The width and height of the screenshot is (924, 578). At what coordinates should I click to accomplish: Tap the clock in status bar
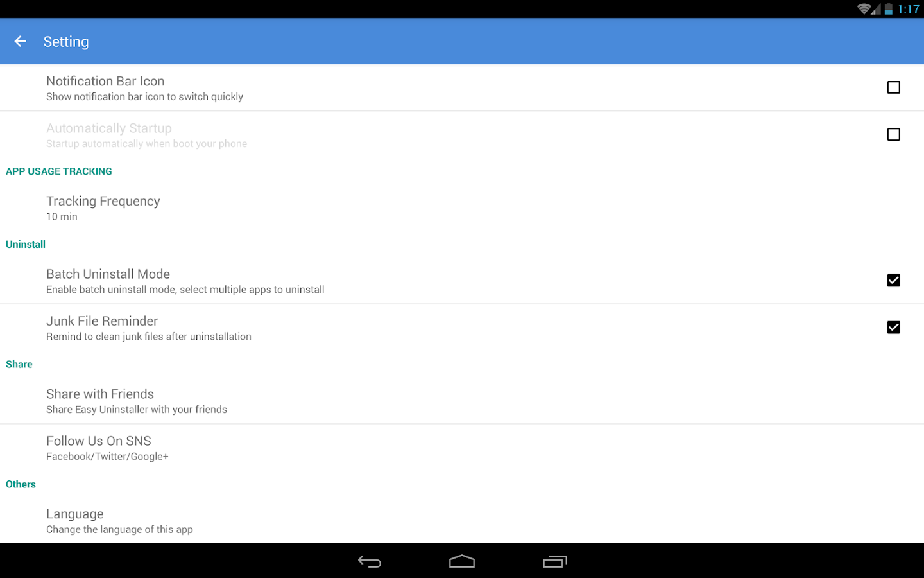pos(909,9)
